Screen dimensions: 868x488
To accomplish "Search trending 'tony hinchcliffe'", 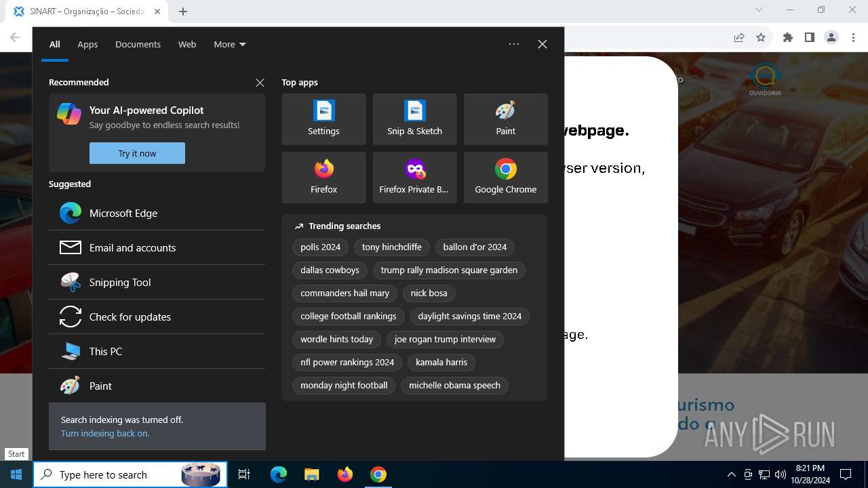I will tap(392, 247).
